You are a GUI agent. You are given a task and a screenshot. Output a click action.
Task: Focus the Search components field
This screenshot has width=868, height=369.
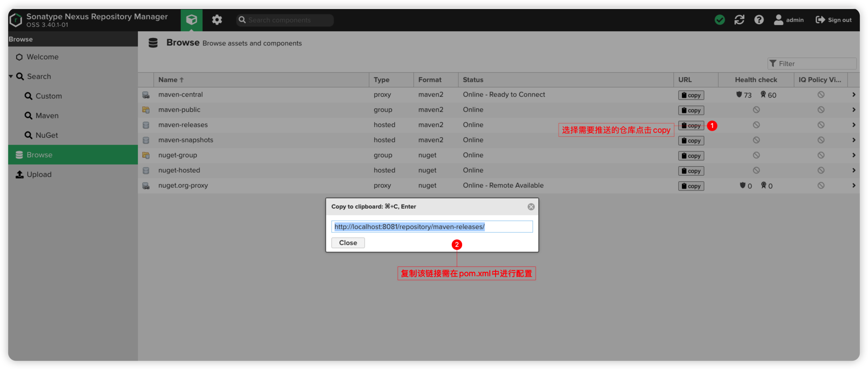285,20
